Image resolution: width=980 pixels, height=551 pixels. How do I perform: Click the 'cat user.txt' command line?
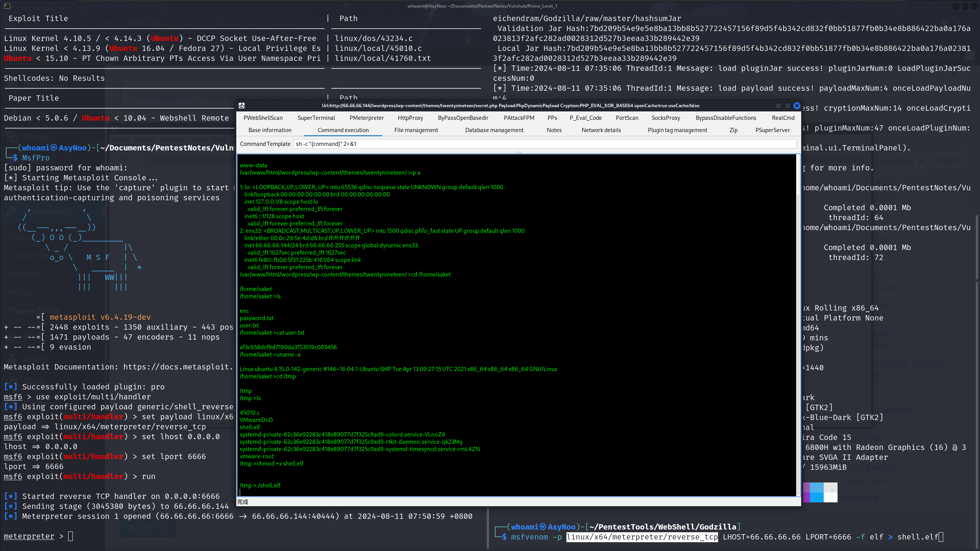click(272, 333)
